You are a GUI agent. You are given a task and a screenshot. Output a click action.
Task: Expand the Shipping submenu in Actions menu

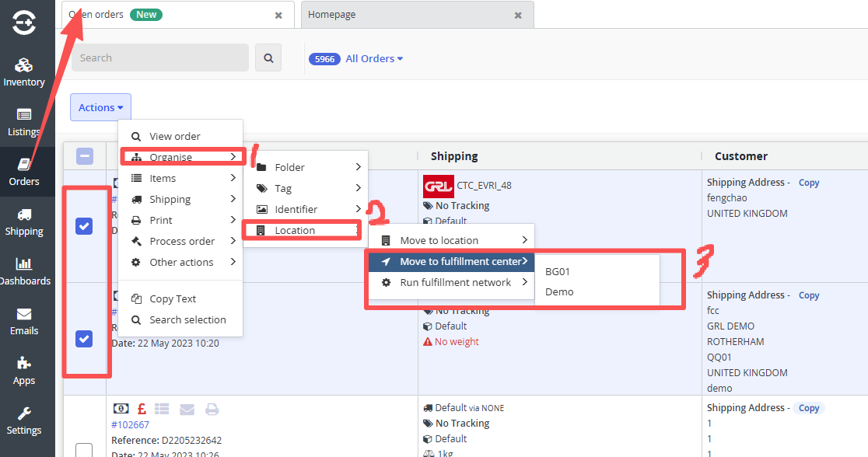pyautogui.click(x=181, y=199)
